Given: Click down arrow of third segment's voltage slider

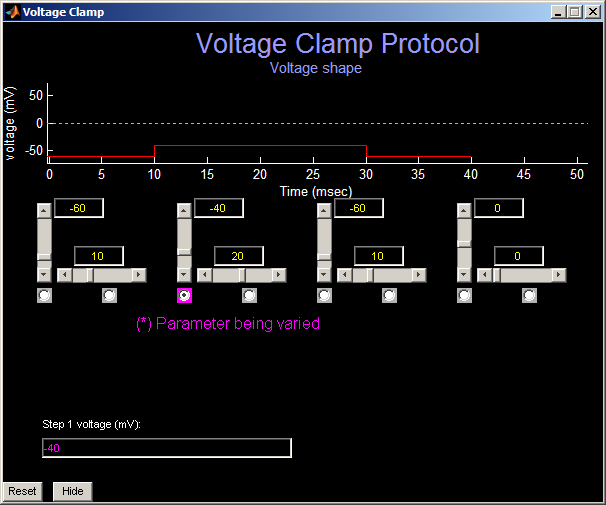Looking at the screenshot, I should pos(323,274).
